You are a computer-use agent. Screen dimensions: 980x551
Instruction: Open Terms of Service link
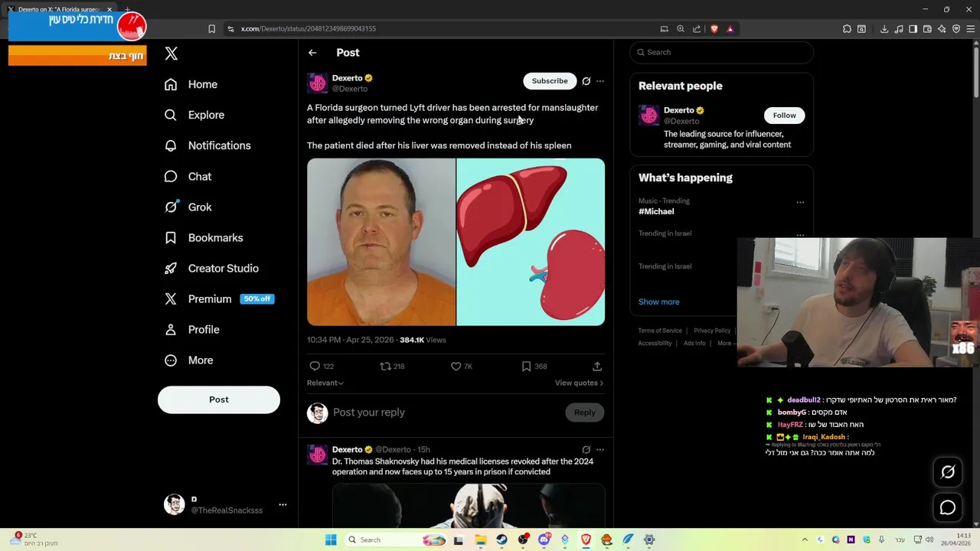[x=660, y=331]
